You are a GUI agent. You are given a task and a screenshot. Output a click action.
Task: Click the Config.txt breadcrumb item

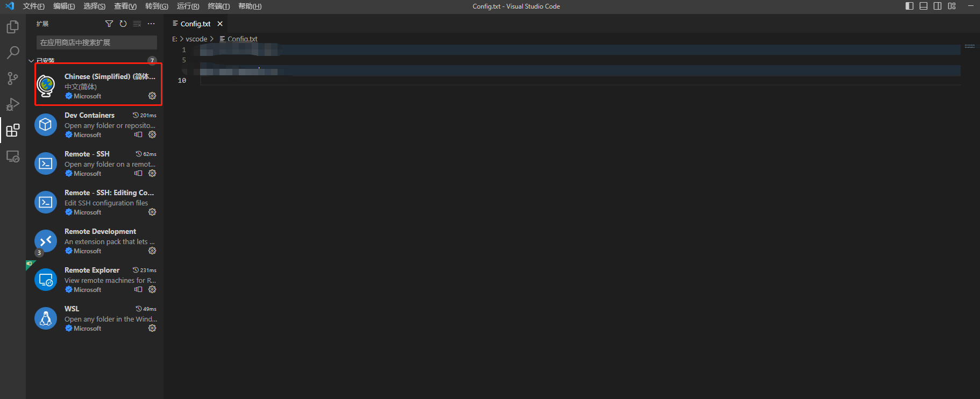(238, 39)
